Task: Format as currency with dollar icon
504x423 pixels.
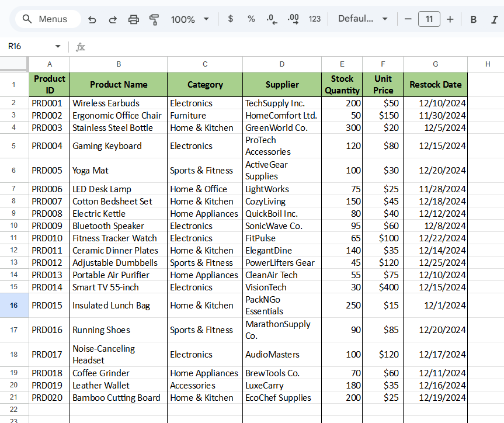Action: pyautogui.click(x=230, y=19)
